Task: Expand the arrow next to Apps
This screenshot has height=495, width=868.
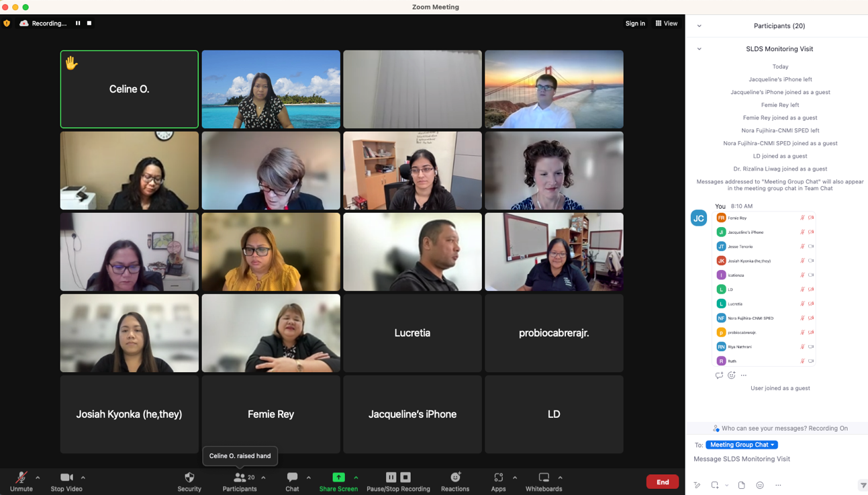Action: coord(515,478)
